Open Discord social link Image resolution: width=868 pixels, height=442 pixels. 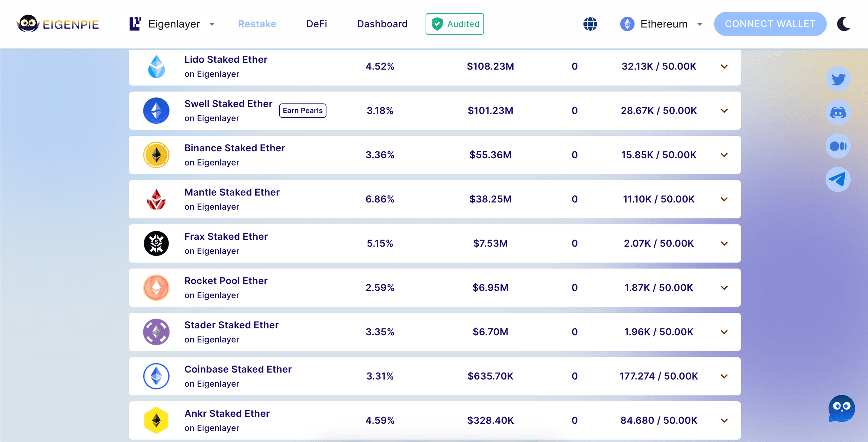point(838,113)
